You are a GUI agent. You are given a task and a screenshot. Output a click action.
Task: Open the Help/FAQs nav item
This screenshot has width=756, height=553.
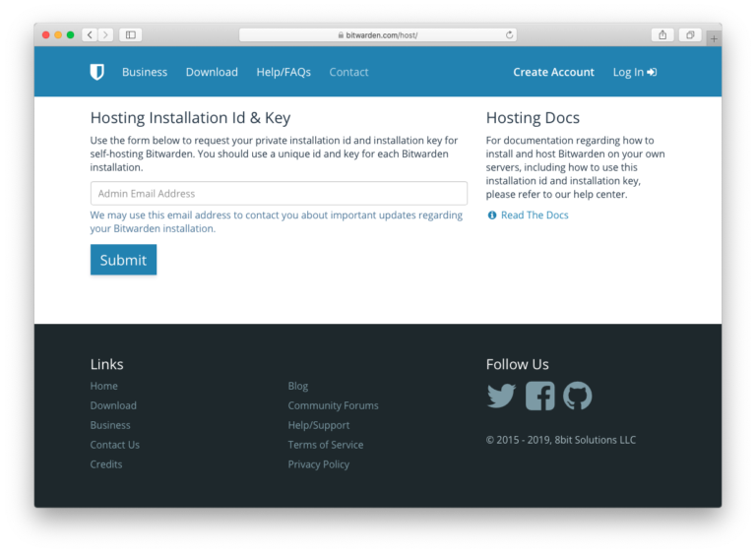click(283, 72)
